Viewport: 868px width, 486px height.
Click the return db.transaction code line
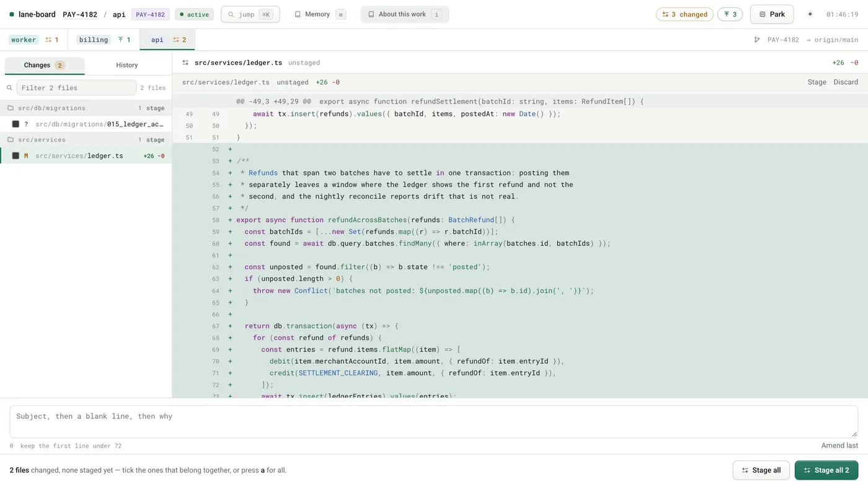click(x=520, y=326)
